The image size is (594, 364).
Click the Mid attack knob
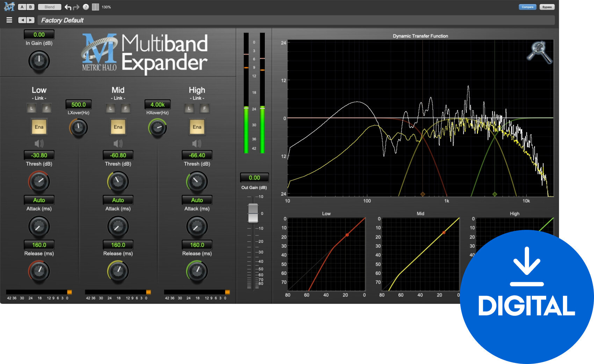click(118, 226)
